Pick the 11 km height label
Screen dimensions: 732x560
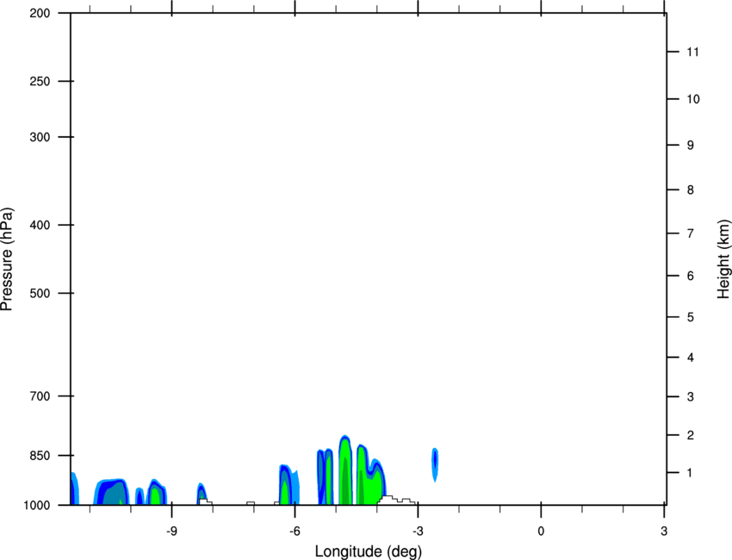pyautogui.click(x=692, y=52)
